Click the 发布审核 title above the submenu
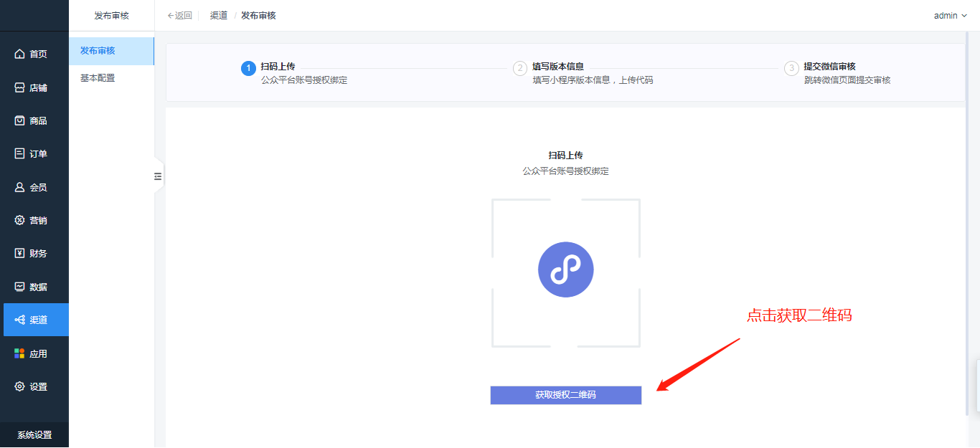The width and height of the screenshot is (980, 448). point(112,15)
